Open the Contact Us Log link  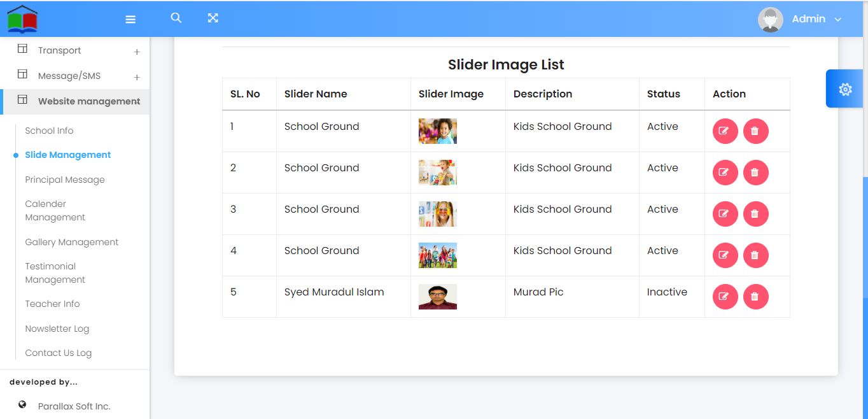pyautogui.click(x=58, y=353)
